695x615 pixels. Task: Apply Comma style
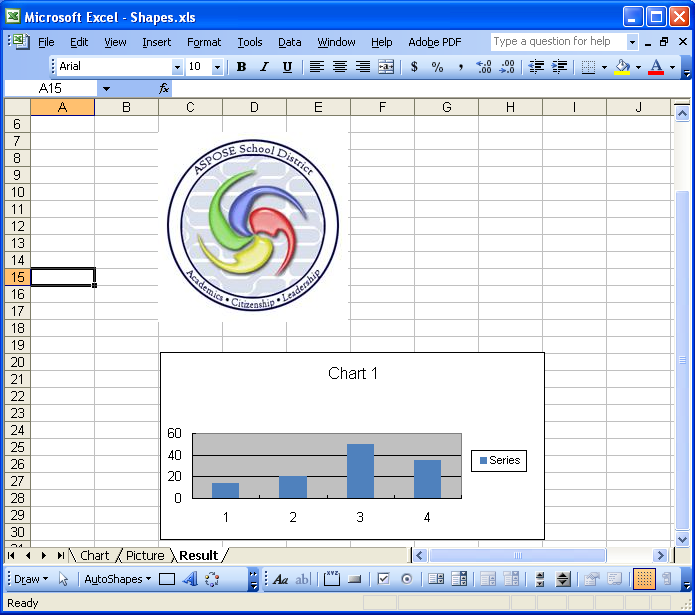click(461, 67)
